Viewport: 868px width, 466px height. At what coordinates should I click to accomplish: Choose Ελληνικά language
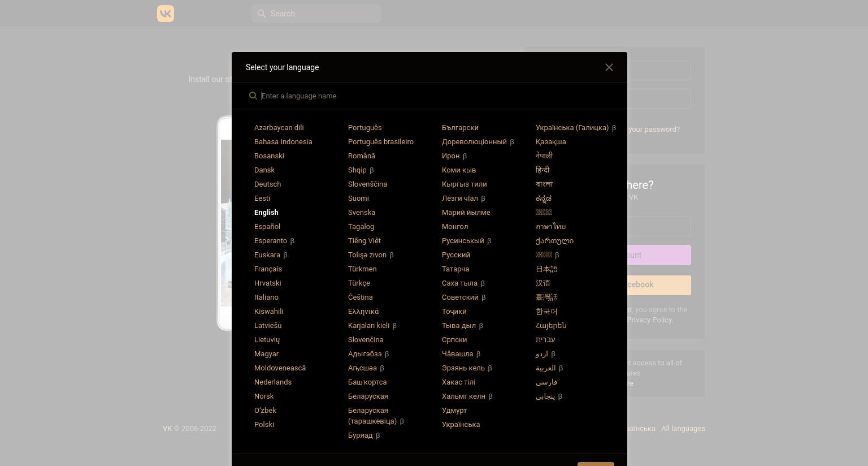click(363, 312)
